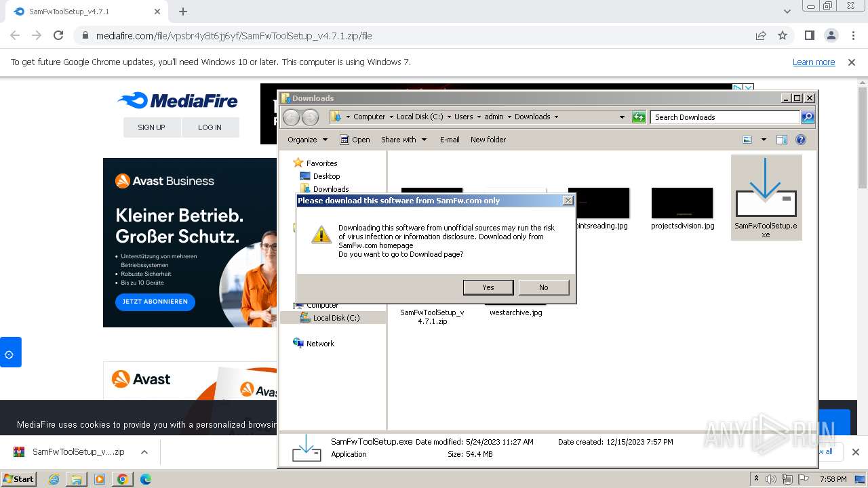The width and height of the screenshot is (868, 488).
Task: Click No in the SamFw download dialog
Action: point(543,287)
